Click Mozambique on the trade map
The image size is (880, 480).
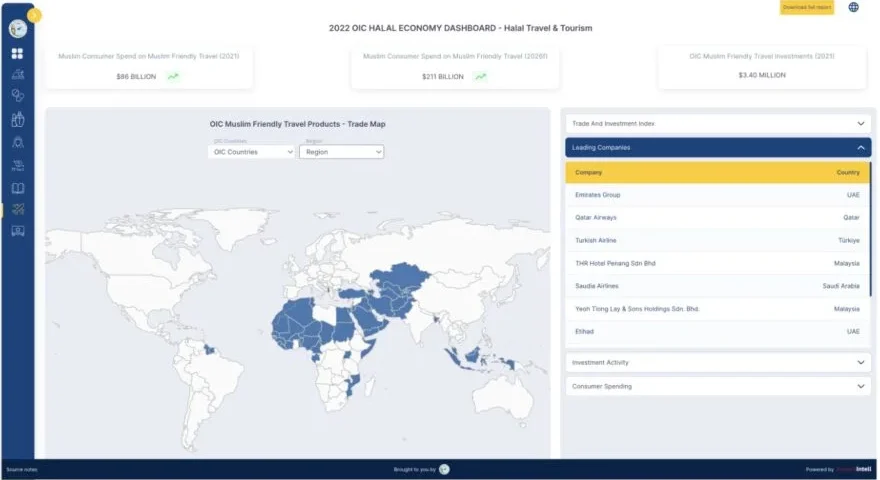pos(354,386)
